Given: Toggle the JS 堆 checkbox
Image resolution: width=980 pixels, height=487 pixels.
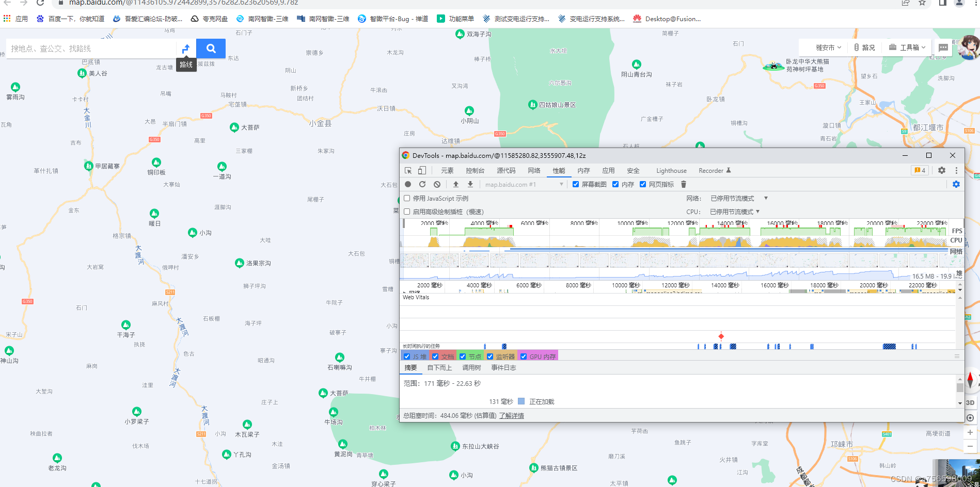Looking at the screenshot, I should (407, 356).
